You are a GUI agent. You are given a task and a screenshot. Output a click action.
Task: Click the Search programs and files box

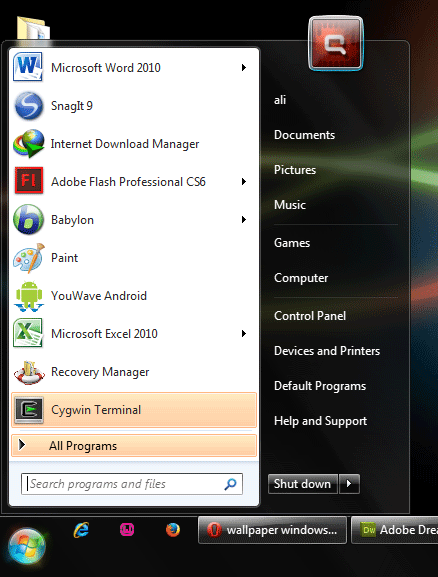(x=132, y=484)
